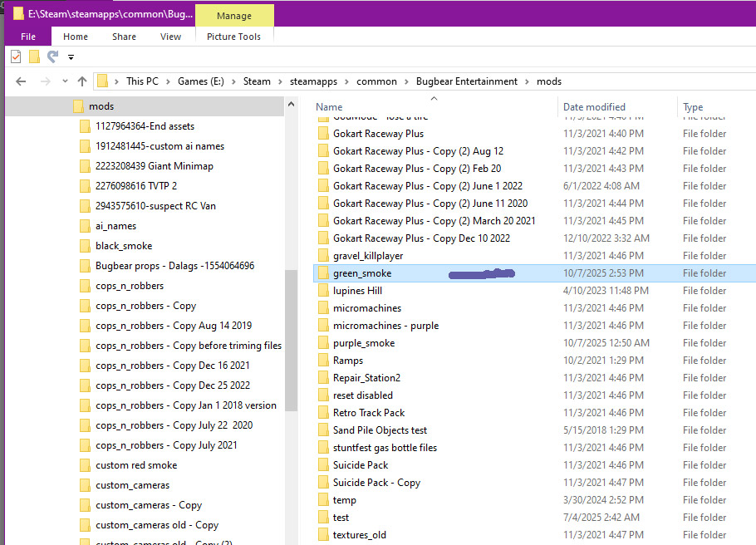Click the Retro Track Pack folder icon

click(323, 413)
